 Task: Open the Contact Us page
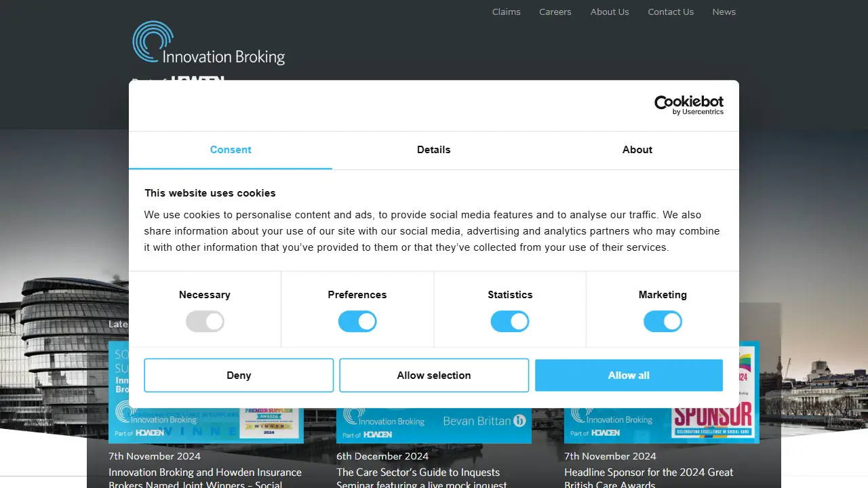pos(671,12)
